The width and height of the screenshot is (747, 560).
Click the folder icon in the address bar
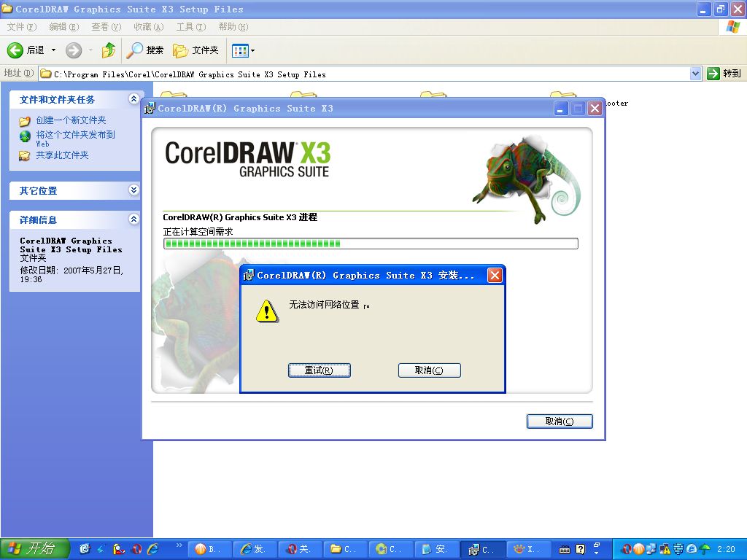(46, 74)
